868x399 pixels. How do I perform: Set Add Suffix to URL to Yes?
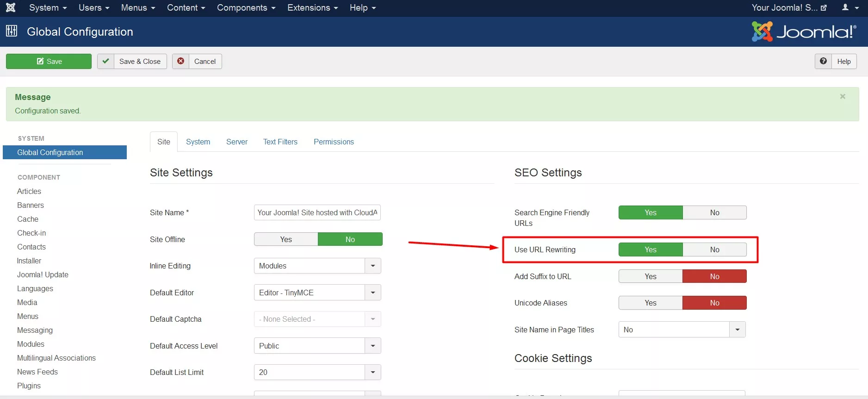coord(651,276)
